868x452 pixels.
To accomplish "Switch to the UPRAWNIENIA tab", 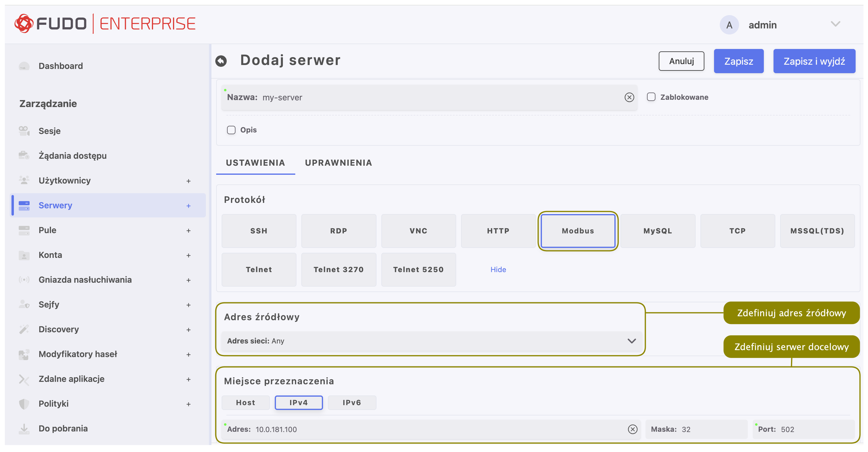I will click(x=338, y=163).
